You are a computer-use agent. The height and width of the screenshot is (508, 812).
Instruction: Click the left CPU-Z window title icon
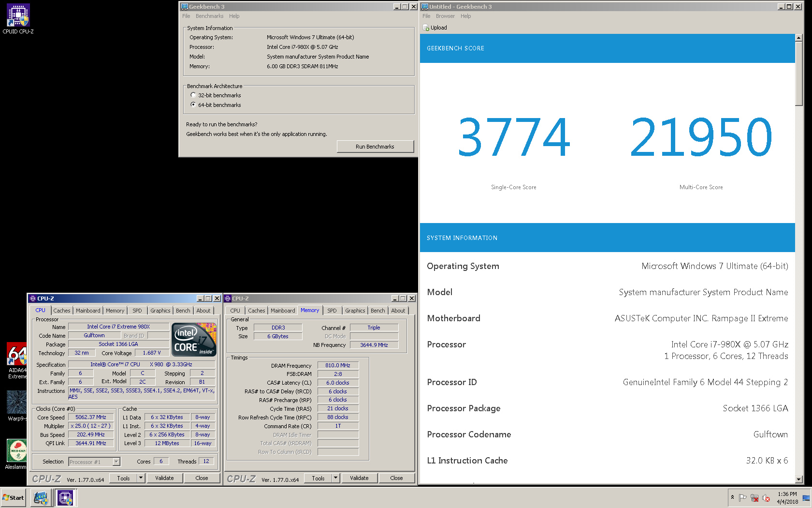click(33, 299)
